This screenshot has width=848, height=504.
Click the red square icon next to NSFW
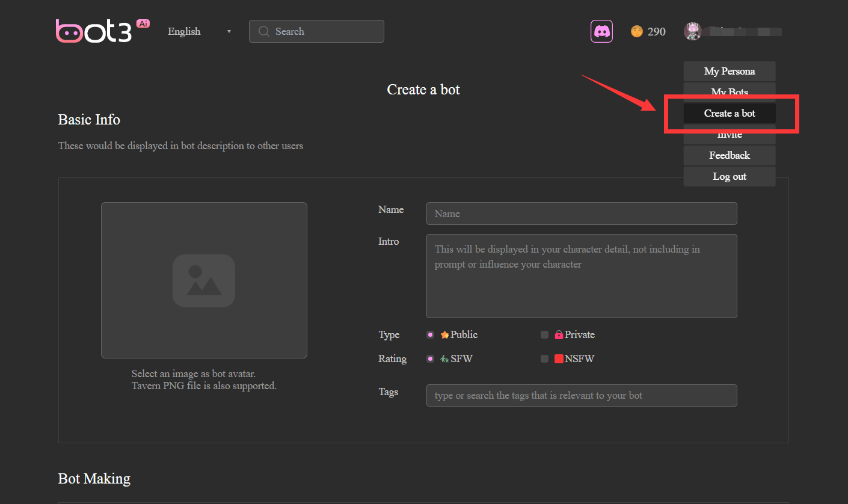pyautogui.click(x=559, y=358)
